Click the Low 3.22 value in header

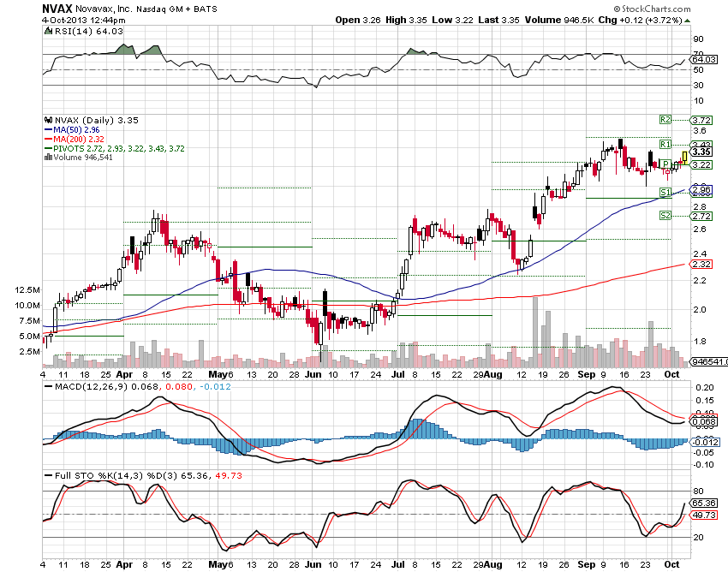452,20
